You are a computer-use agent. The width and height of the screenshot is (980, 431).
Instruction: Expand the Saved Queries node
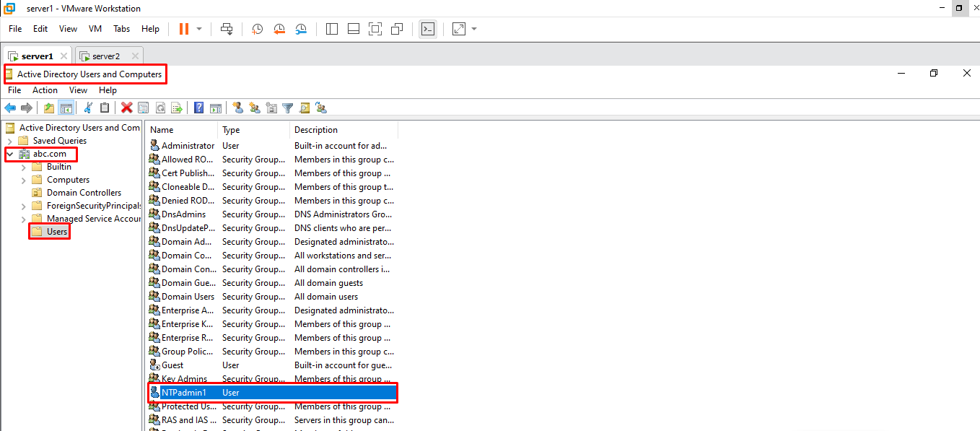click(x=10, y=141)
